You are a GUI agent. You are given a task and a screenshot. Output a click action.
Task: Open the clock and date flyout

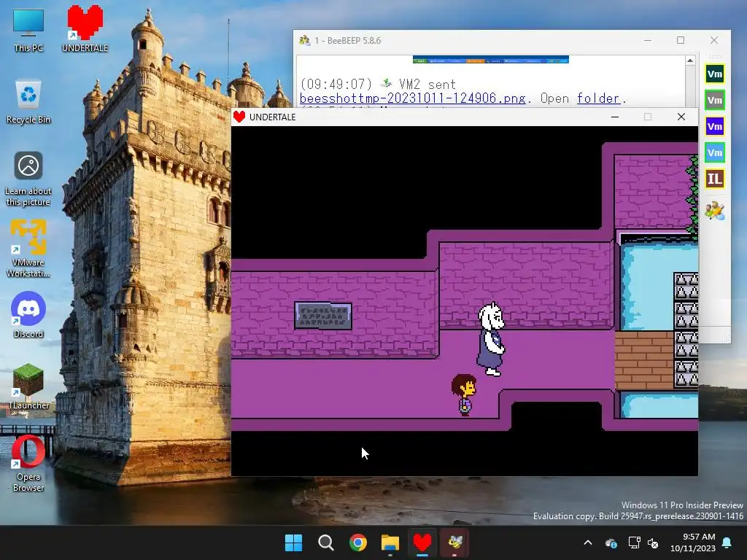click(x=693, y=542)
